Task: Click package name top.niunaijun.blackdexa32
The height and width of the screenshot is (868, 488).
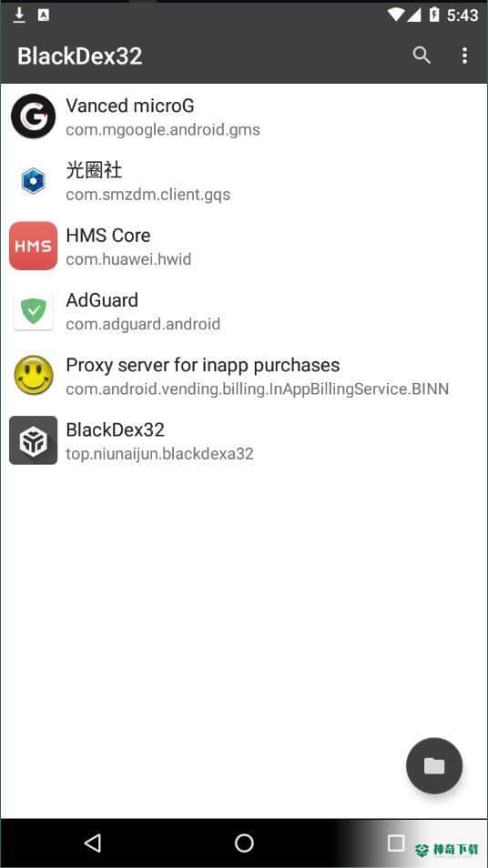Action: [x=159, y=454]
